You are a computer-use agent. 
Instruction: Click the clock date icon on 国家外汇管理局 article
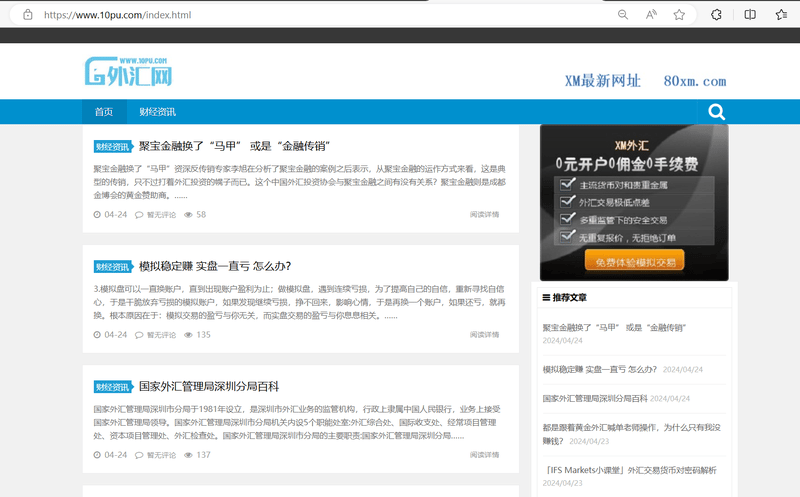(x=97, y=455)
